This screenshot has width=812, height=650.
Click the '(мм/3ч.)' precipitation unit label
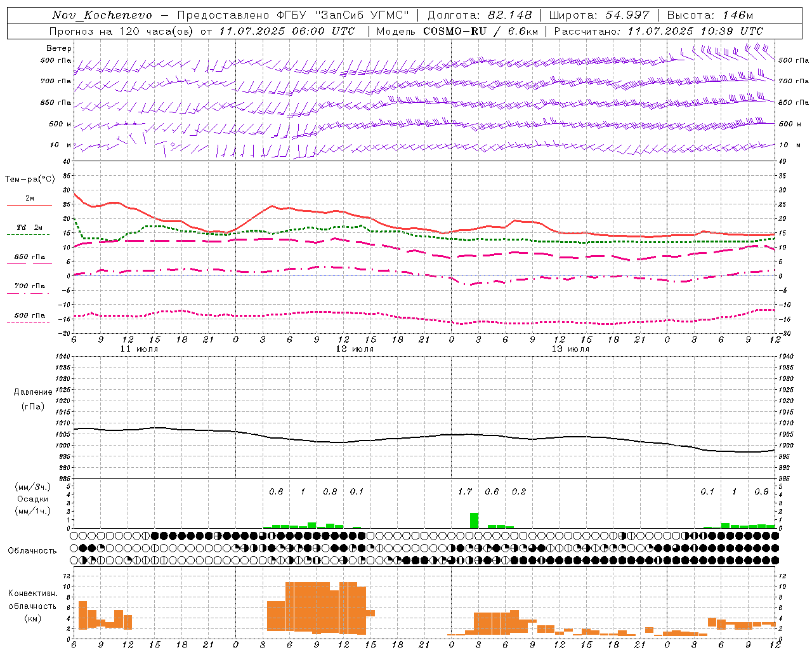pyautogui.click(x=33, y=487)
